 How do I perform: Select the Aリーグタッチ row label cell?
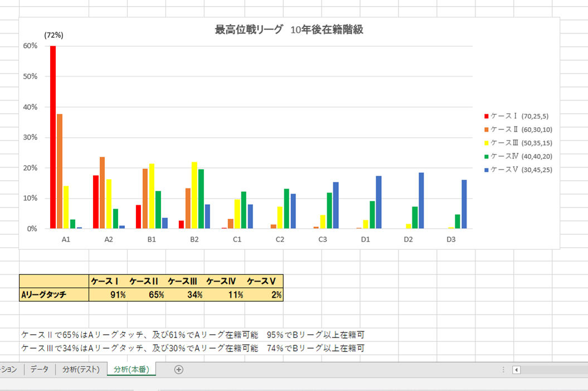pyautogui.click(x=54, y=295)
